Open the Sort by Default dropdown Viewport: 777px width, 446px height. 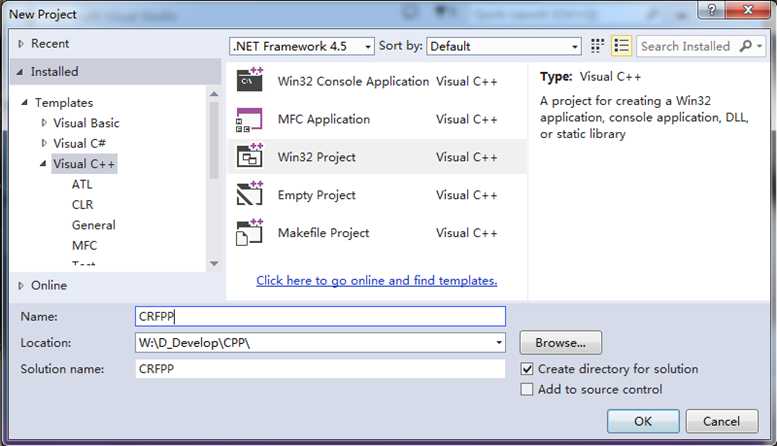[x=503, y=46]
